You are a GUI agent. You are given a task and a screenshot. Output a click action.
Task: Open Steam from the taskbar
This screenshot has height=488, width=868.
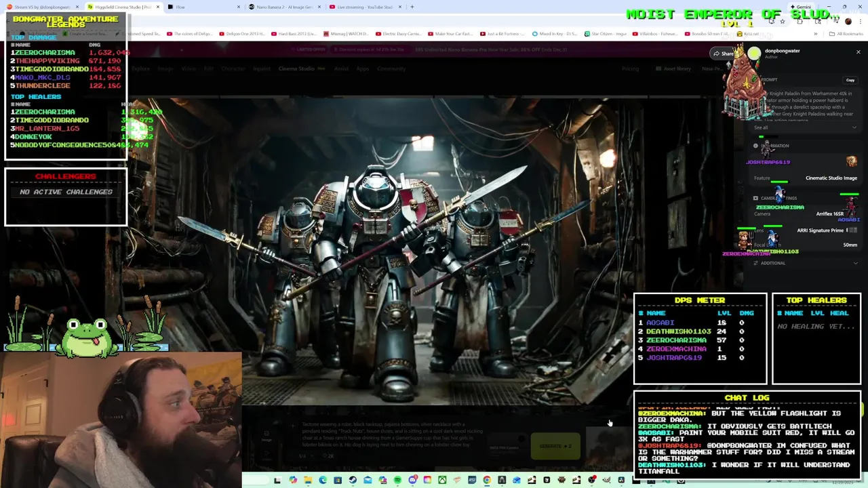353,480
